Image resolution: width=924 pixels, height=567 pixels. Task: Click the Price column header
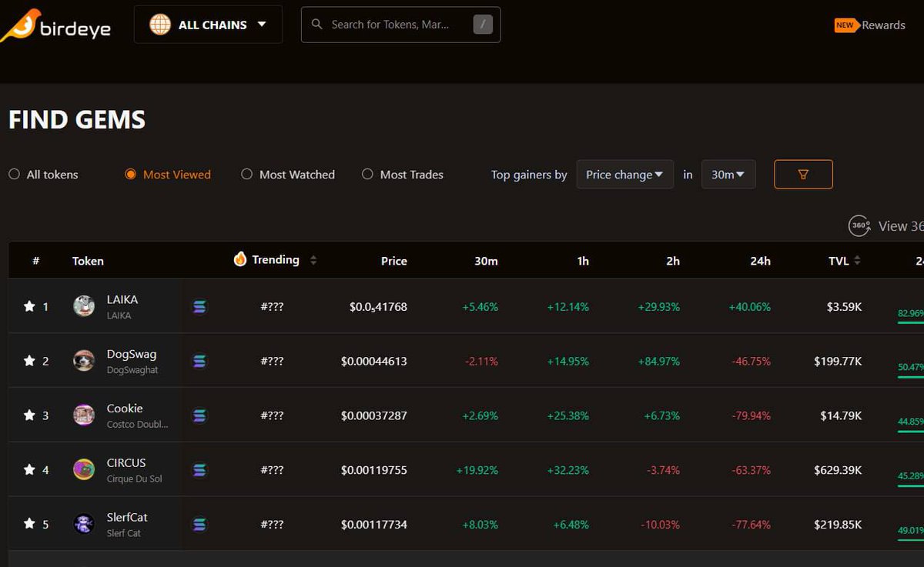tap(393, 261)
